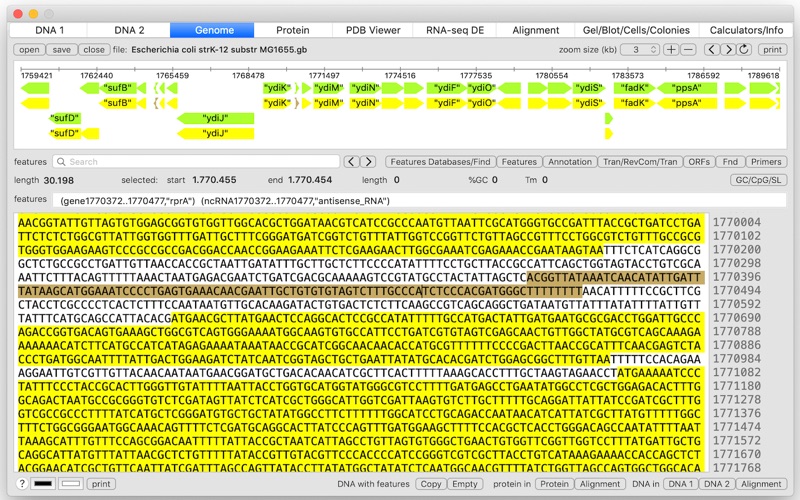Image resolution: width=800 pixels, height=500 pixels.
Task: Go to next feature search result
Action: pyautogui.click(x=368, y=162)
